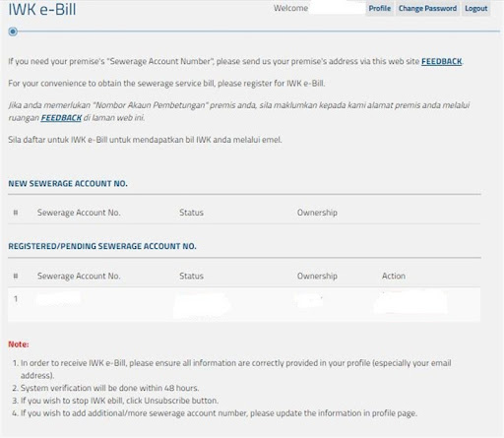
Task: Click note about adding additional sewerage account number
Action: click(219, 413)
